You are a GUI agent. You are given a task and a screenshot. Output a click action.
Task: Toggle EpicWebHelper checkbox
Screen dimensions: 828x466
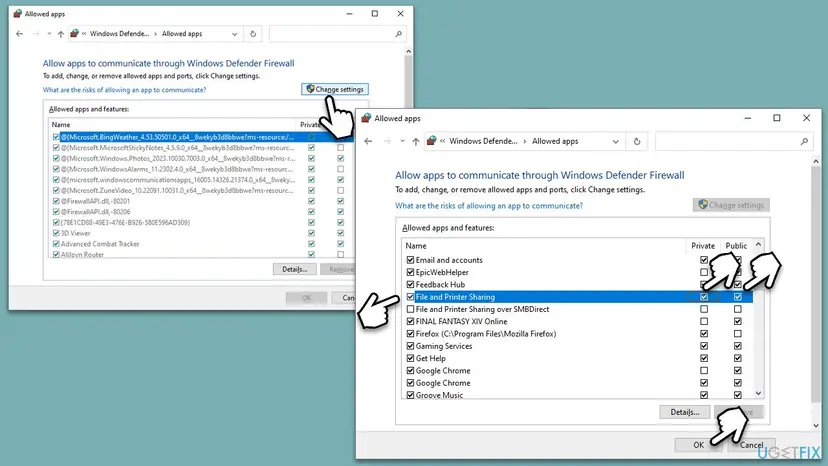[x=410, y=272]
